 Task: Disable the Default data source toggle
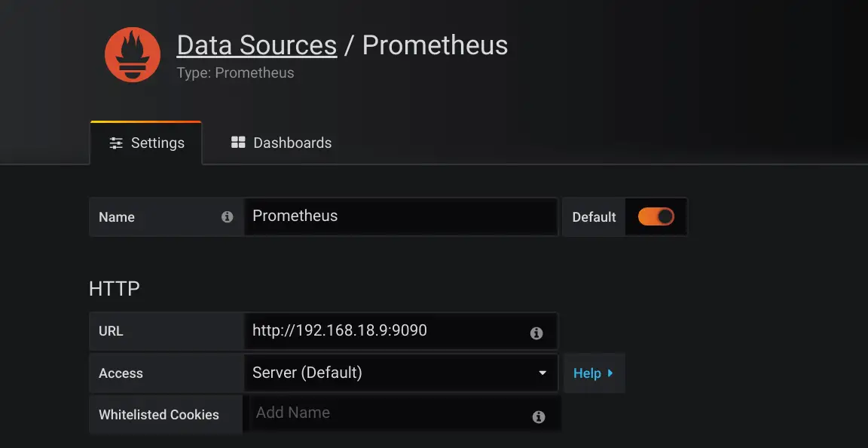tap(656, 216)
